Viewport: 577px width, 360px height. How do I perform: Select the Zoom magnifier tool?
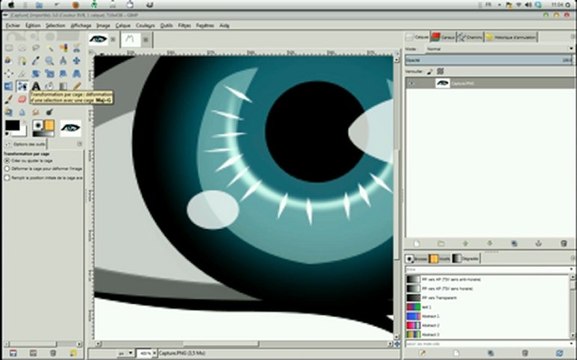tap(49, 61)
